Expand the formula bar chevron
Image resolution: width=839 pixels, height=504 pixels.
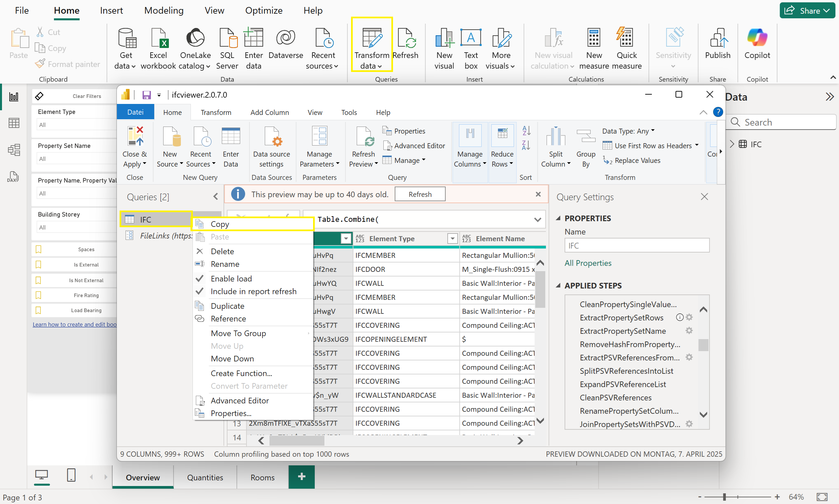coord(537,220)
